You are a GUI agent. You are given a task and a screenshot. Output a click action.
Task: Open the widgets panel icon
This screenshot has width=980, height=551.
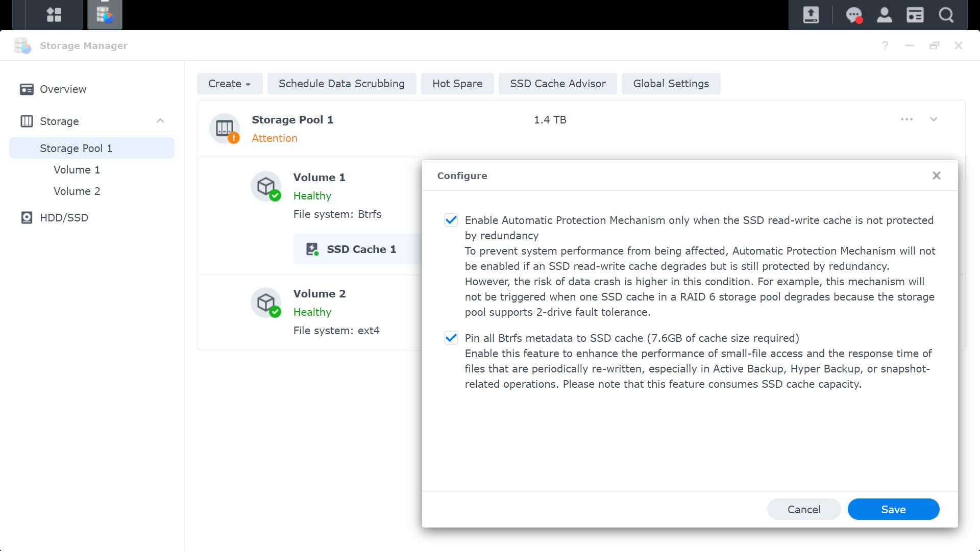pyautogui.click(x=915, y=15)
